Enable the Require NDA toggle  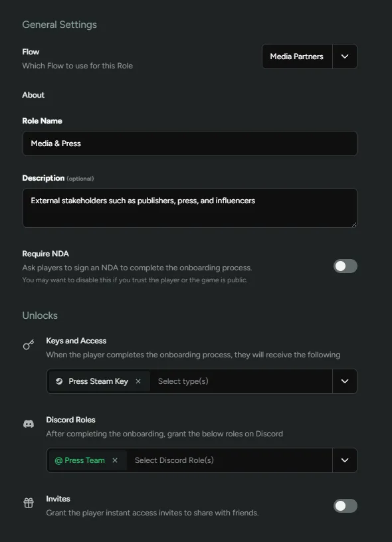click(345, 266)
